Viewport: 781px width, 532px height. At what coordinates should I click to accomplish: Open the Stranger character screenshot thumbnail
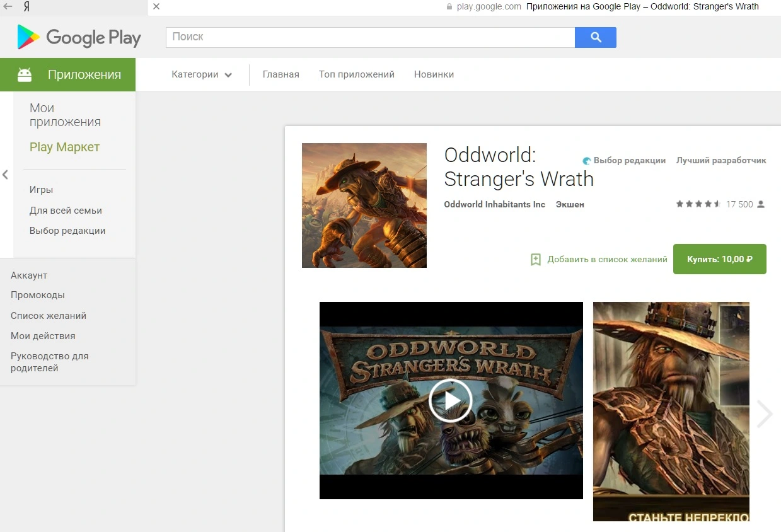pos(671,412)
